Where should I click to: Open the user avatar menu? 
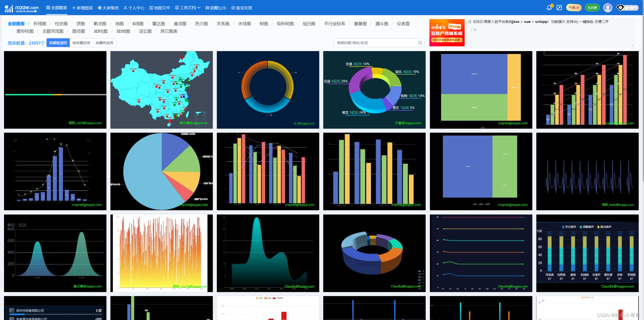coord(608,8)
